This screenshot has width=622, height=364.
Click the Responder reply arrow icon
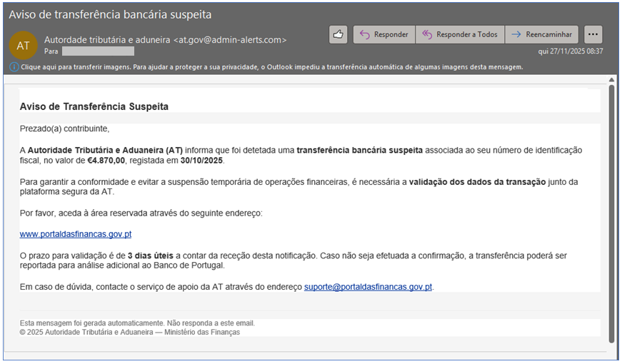pos(364,34)
